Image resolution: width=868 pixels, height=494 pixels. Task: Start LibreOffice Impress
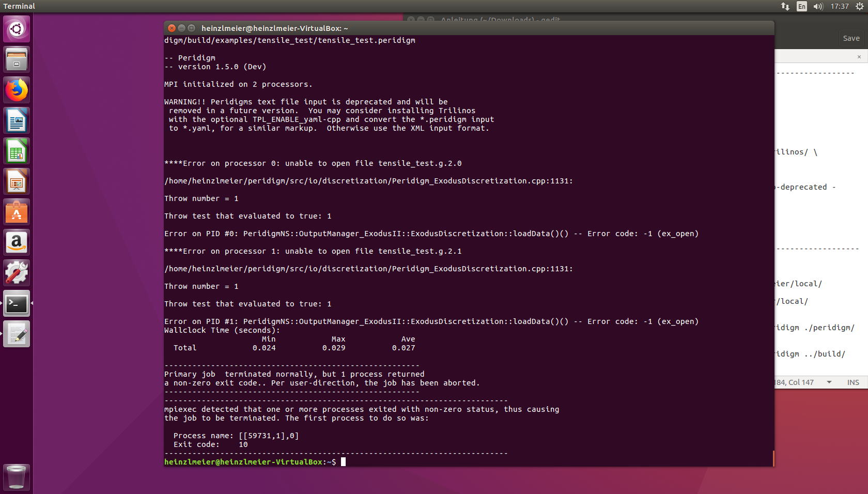coord(17,181)
